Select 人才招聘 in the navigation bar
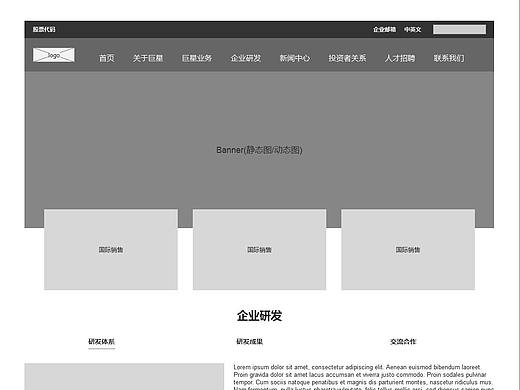The width and height of the screenshot is (520, 390). (x=400, y=58)
